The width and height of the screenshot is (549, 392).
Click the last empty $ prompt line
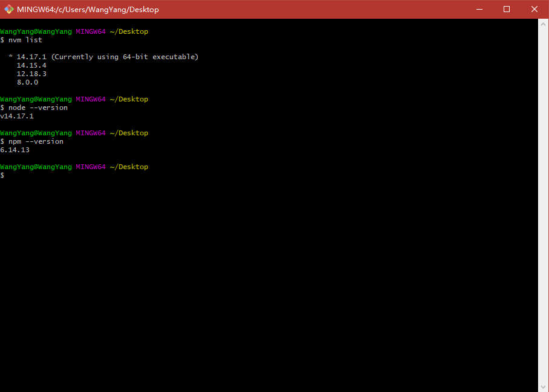[2, 175]
